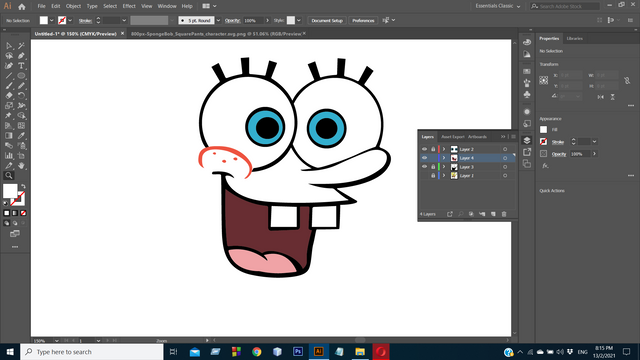Select the Rotate tool

pyautogui.click(x=21, y=96)
